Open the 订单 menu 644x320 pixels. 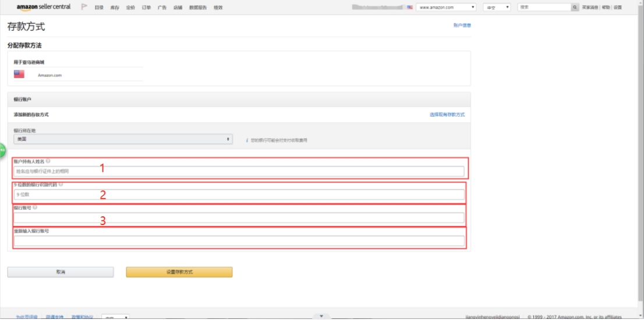[146, 7]
